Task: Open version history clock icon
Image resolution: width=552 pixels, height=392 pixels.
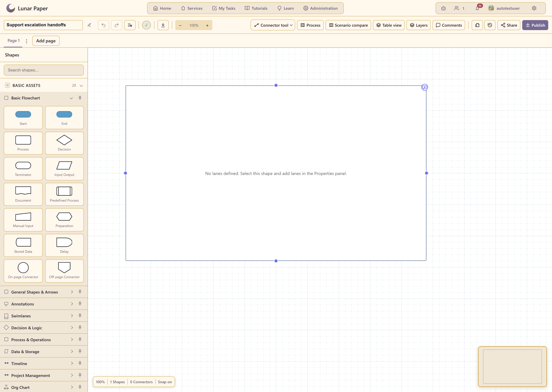Action: click(x=490, y=25)
